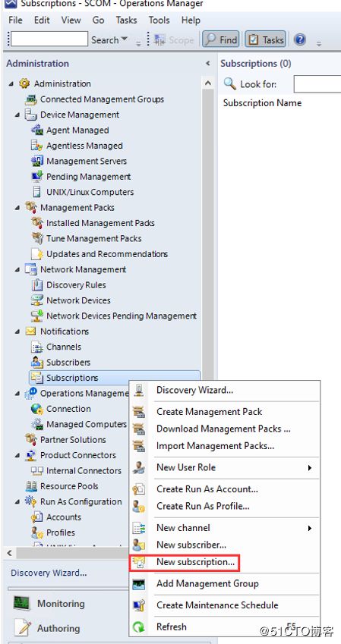This screenshot has width=341, height=644.
Task: Click the Look for input field
Action: point(317,84)
